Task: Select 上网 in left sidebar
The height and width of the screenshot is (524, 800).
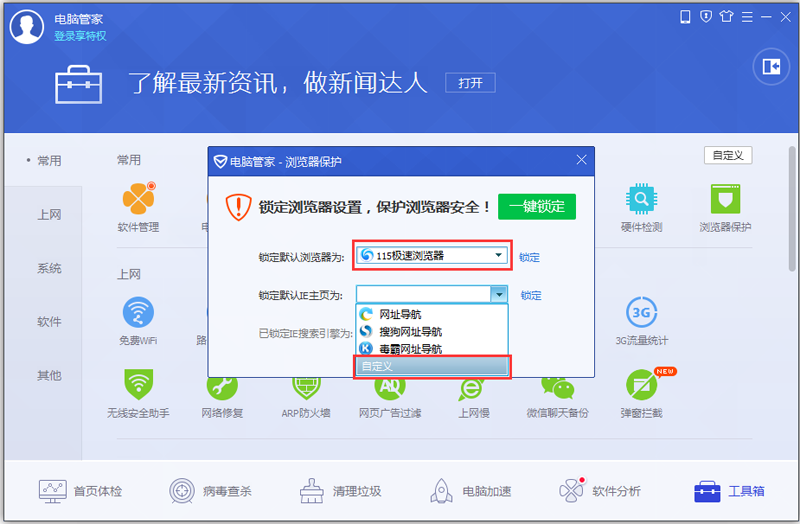Action: click(x=49, y=215)
